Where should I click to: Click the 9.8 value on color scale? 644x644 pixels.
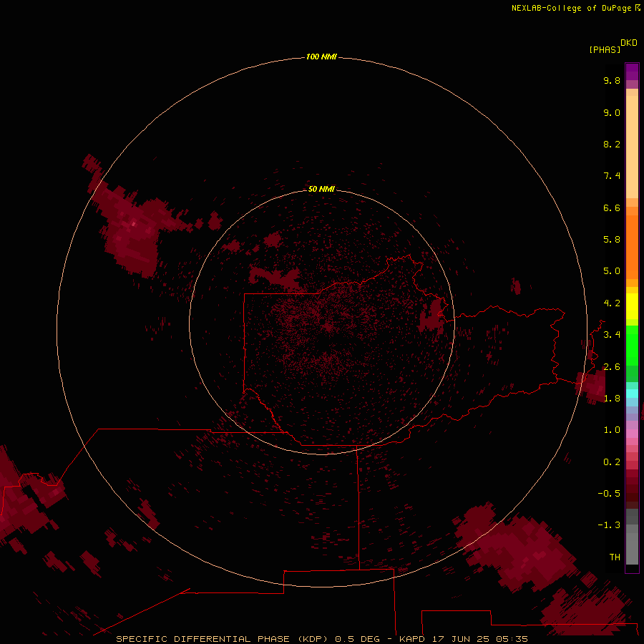pos(612,80)
